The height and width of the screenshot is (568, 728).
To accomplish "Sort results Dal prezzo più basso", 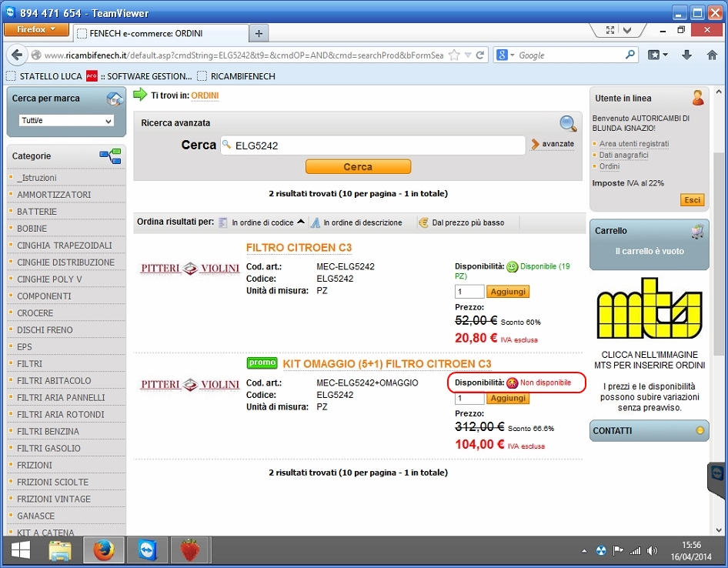I will point(462,223).
